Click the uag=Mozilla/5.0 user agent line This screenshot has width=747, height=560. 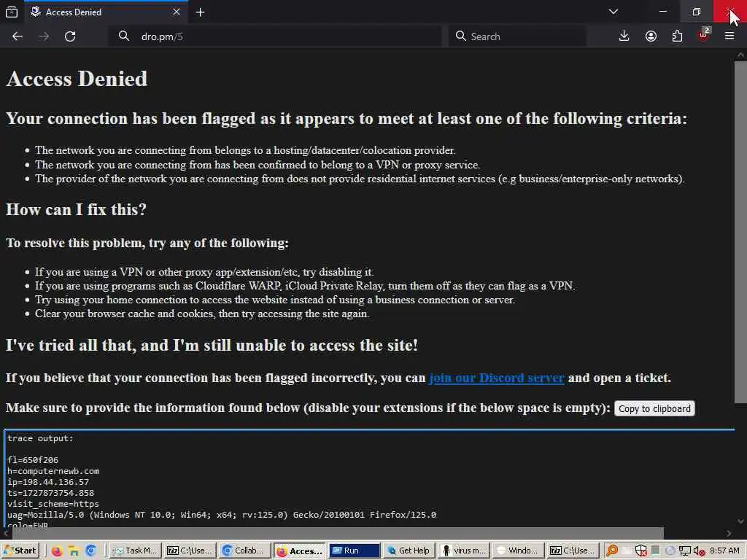222,515
